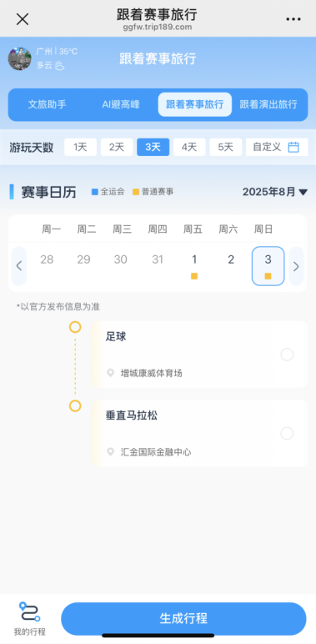
Task: Choose the 3天 trip duration option
Action: click(153, 147)
